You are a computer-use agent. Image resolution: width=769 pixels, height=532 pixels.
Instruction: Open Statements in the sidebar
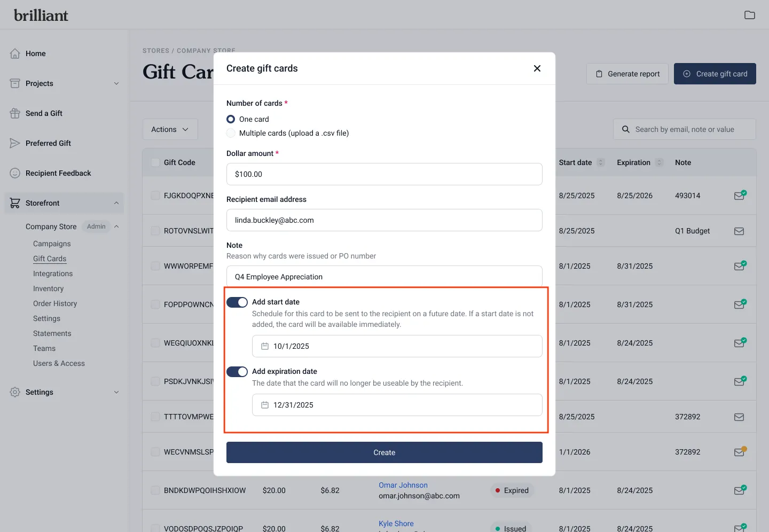[x=52, y=333]
